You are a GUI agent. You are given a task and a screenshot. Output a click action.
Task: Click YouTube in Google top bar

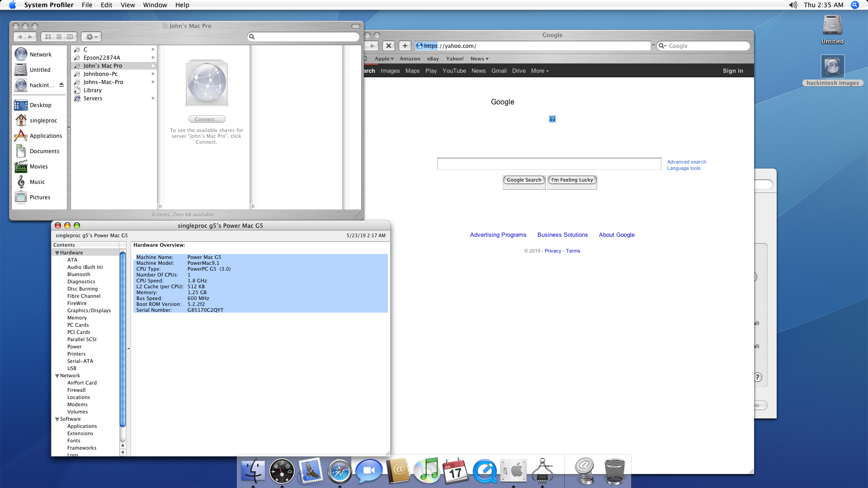pyautogui.click(x=454, y=70)
